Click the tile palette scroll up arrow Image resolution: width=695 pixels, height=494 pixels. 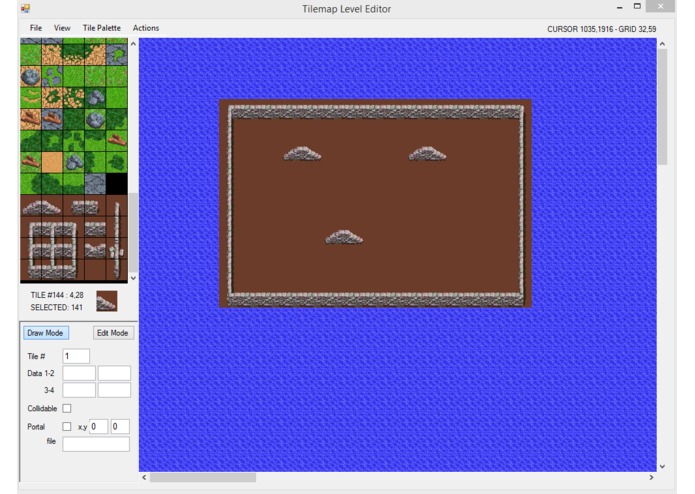tap(133, 44)
